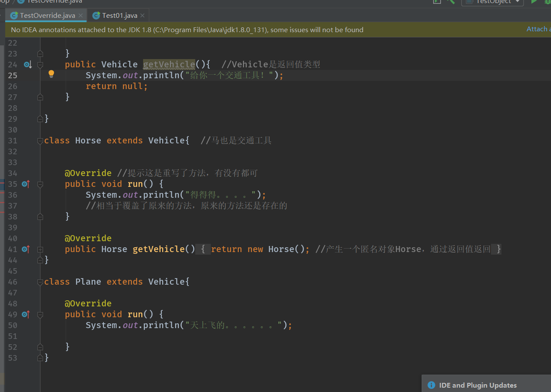Click the comment '//Vehicle是返回值类型' on line 24

pyautogui.click(x=271, y=65)
